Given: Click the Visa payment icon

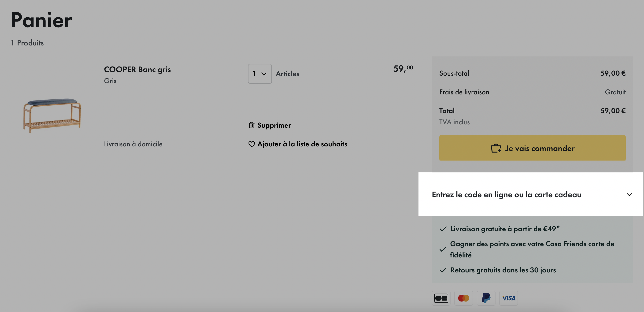Looking at the screenshot, I should [508, 298].
